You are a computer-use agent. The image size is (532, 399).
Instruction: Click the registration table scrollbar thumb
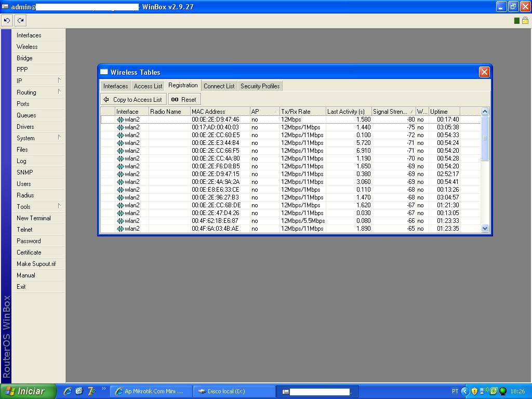[485, 138]
